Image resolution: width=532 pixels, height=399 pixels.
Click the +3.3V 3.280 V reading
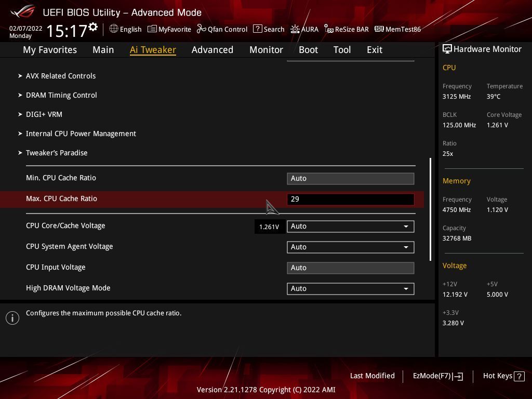pyautogui.click(x=453, y=323)
